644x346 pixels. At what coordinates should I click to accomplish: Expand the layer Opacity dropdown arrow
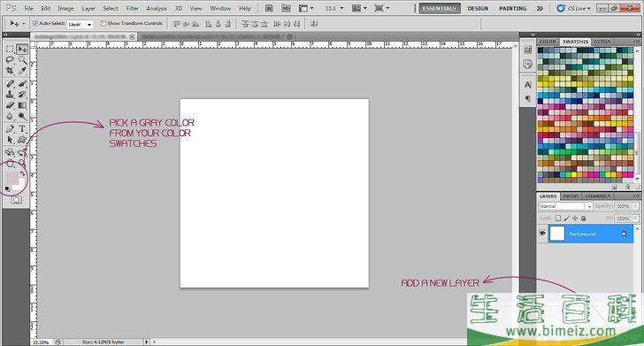pyautogui.click(x=635, y=206)
